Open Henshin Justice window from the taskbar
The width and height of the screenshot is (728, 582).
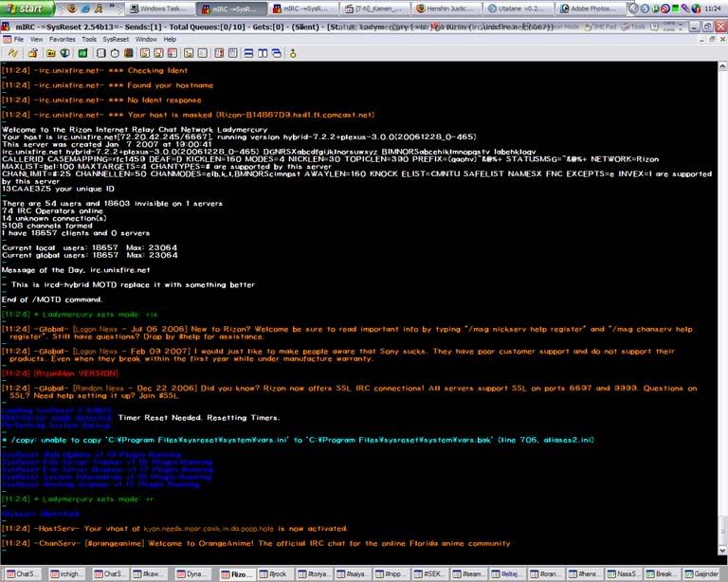point(448,8)
